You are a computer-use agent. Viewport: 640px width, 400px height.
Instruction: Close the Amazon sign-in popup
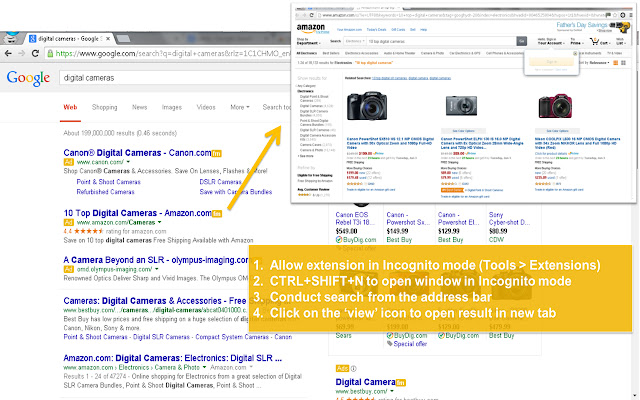tap(575, 53)
